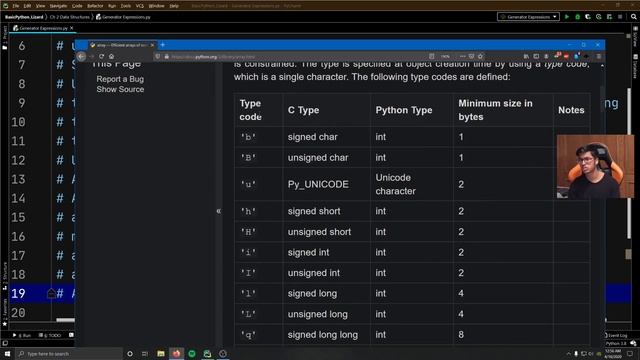Toggle the browser sidebar icon
Viewport: 640px width, 360px height.
pyautogui.click(x=536, y=56)
